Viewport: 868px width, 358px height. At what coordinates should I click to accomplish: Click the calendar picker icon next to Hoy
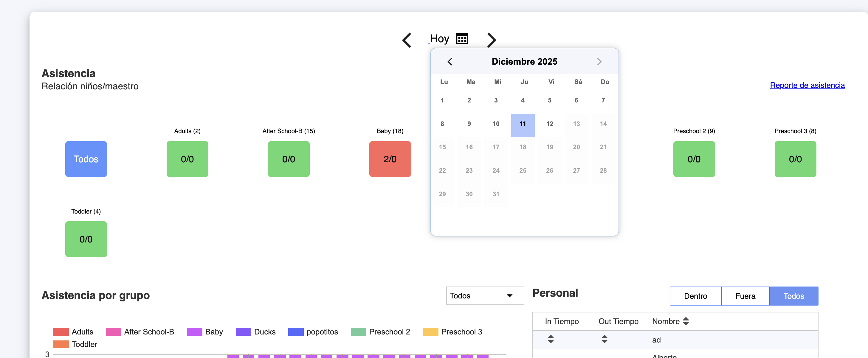pos(462,39)
